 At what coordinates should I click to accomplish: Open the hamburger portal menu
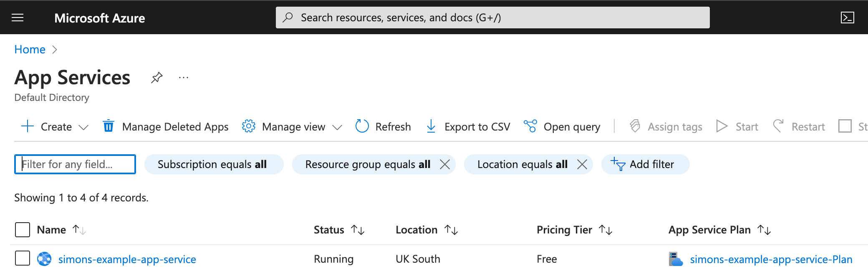click(18, 18)
